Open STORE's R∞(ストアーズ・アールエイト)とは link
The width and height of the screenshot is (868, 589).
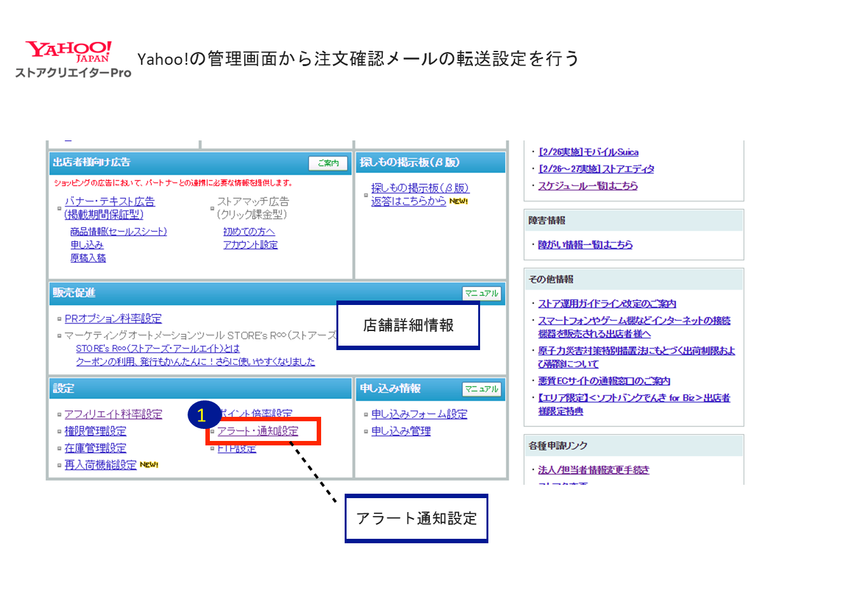[158, 348]
